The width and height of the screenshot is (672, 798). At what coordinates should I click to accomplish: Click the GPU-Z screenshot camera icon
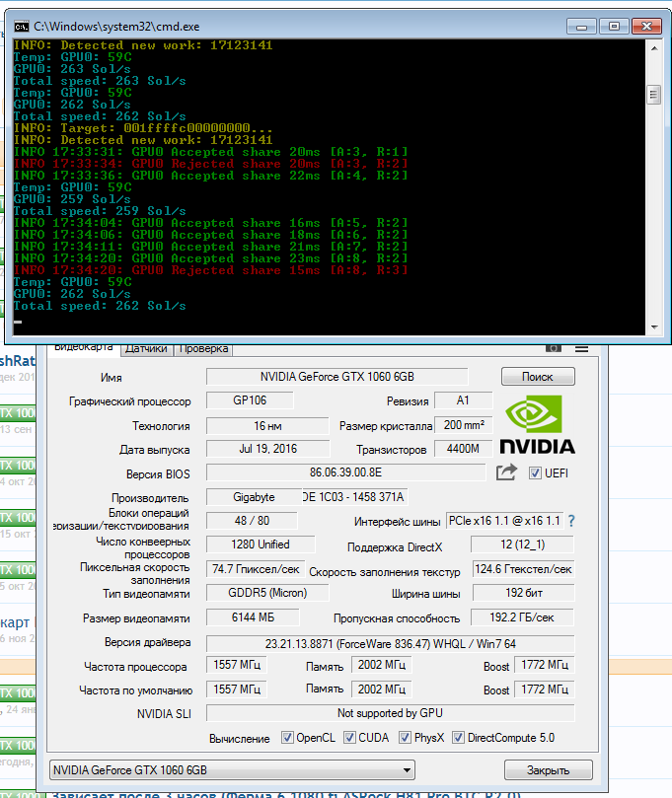pyautogui.click(x=554, y=348)
